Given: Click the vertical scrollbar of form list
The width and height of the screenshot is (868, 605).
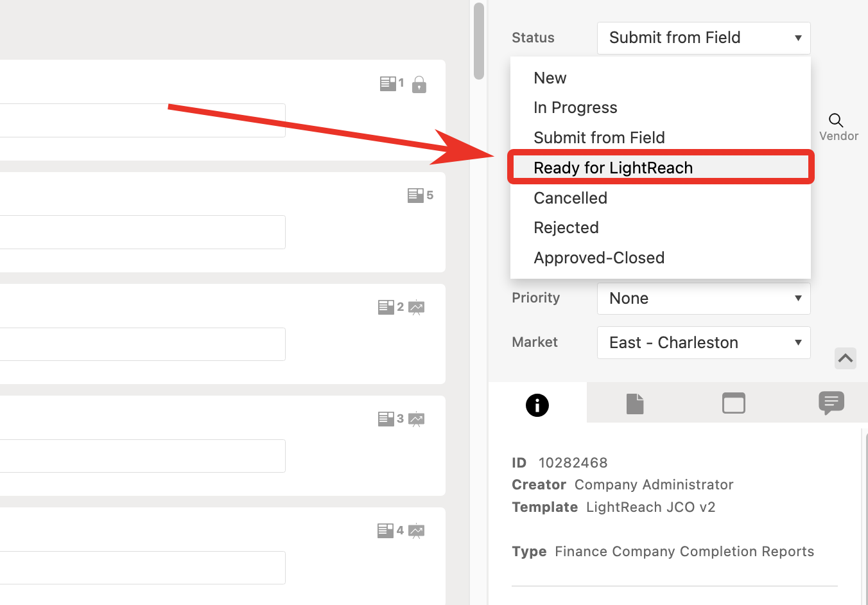Looking at the screenshot, I should coord(478,41).
